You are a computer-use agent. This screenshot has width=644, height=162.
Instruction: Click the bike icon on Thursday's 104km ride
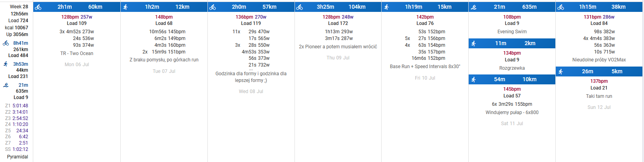tap(300, 7)
